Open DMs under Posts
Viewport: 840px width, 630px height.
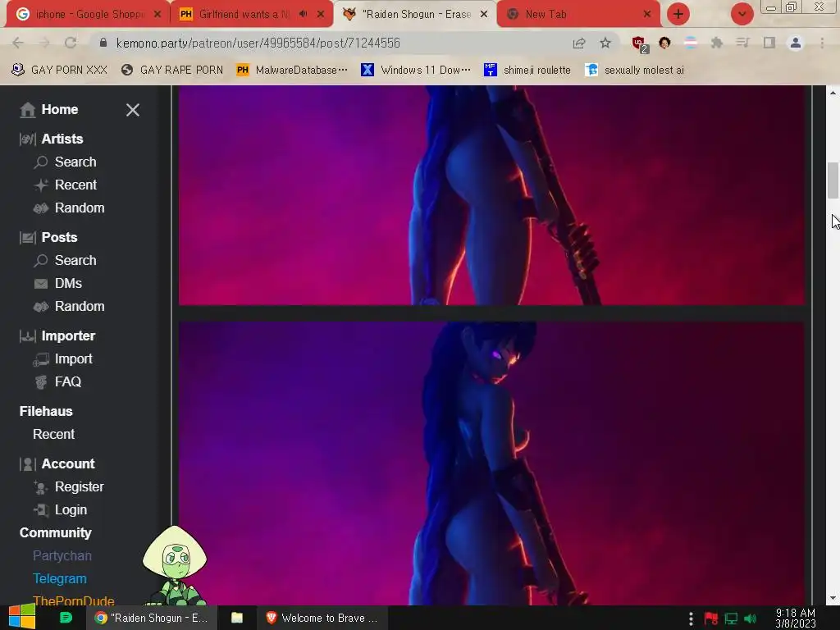click(68, 283)
